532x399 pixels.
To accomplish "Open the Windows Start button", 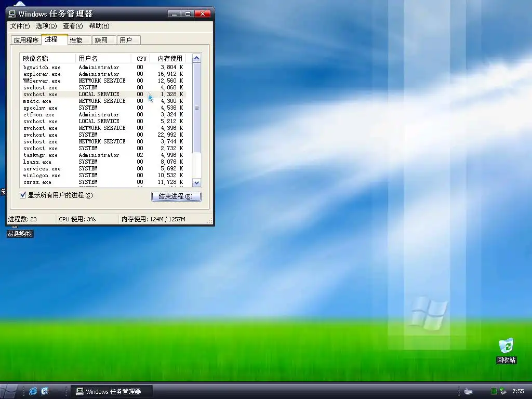I will [9, 392].
